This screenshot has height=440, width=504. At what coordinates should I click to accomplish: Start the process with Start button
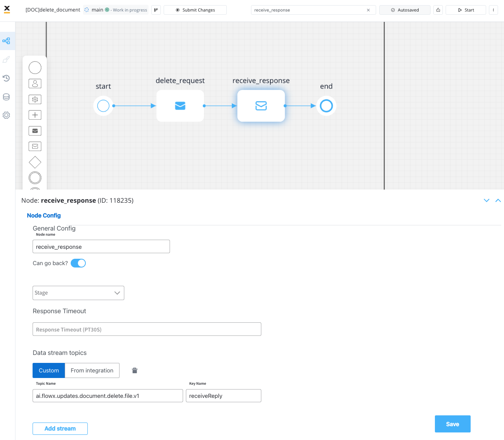pos(466,10)
